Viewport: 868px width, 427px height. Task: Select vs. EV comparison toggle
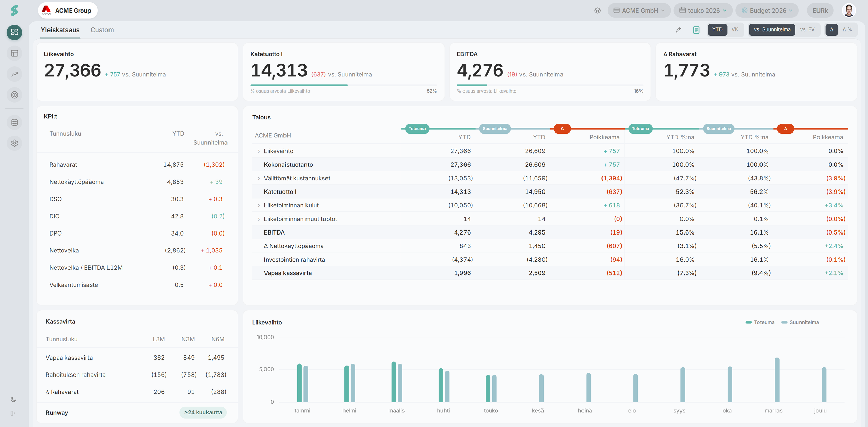pyautogui.click(x=807, y=29)
